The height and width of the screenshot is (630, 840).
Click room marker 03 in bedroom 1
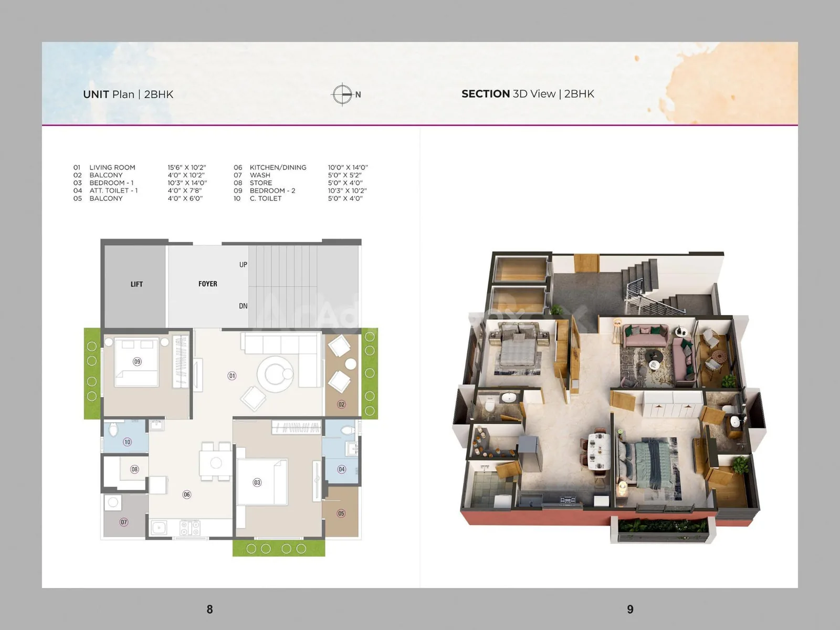257,482
